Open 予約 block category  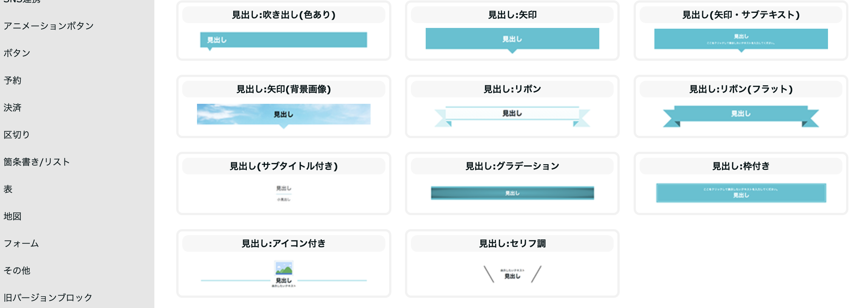tap(12, 80)
